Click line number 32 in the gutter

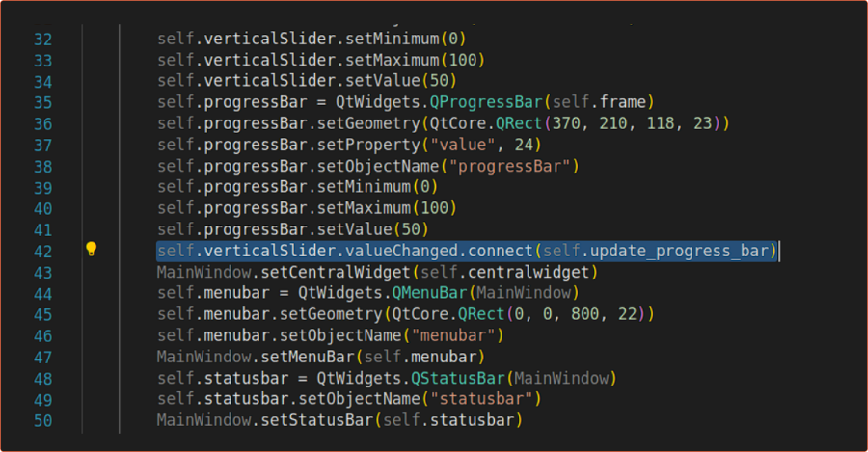pyautogui.click(x=42, y=40)
